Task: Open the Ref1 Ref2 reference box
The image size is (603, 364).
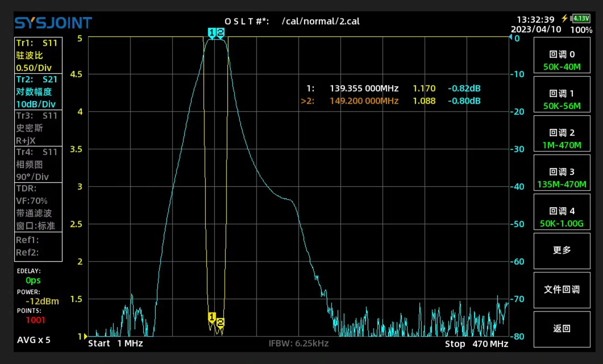Action: [38, 247]
